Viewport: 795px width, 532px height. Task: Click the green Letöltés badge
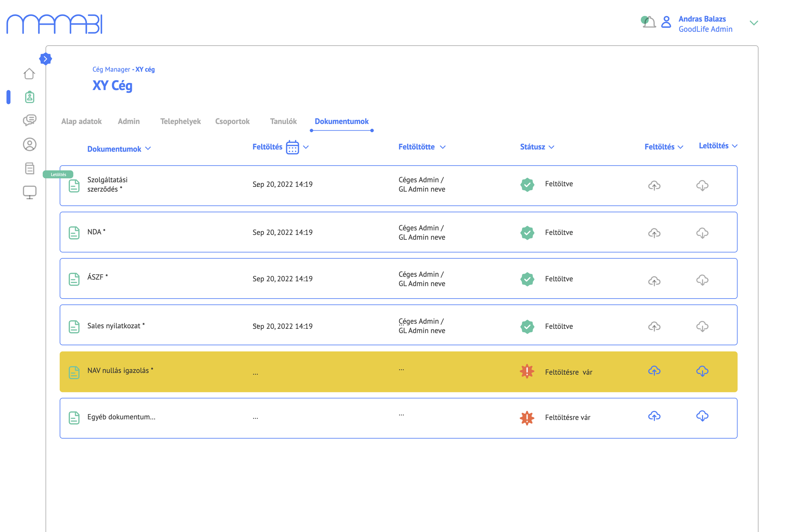58,174
